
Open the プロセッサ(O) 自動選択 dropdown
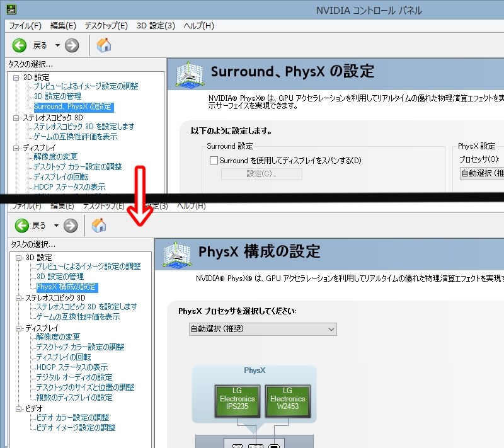(482, 173)
